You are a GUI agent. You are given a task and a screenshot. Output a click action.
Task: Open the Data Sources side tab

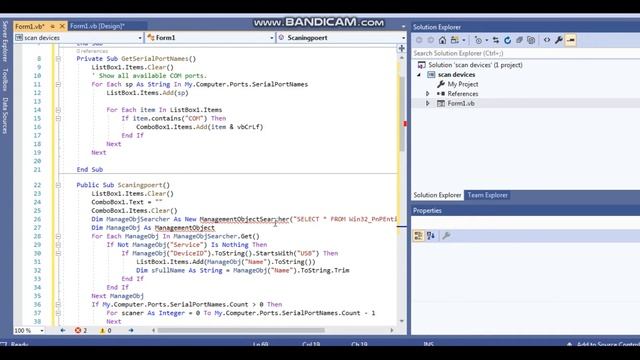coord(5,116)
